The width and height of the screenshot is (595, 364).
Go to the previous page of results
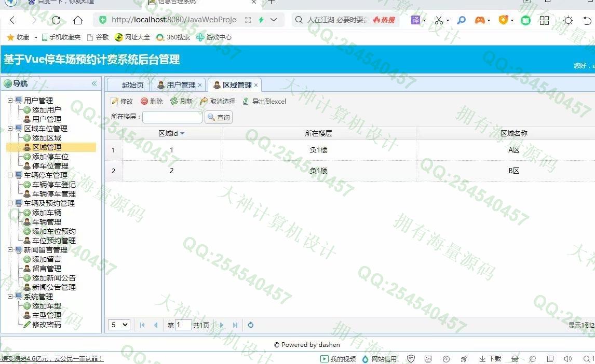click(x=156, y=325)
